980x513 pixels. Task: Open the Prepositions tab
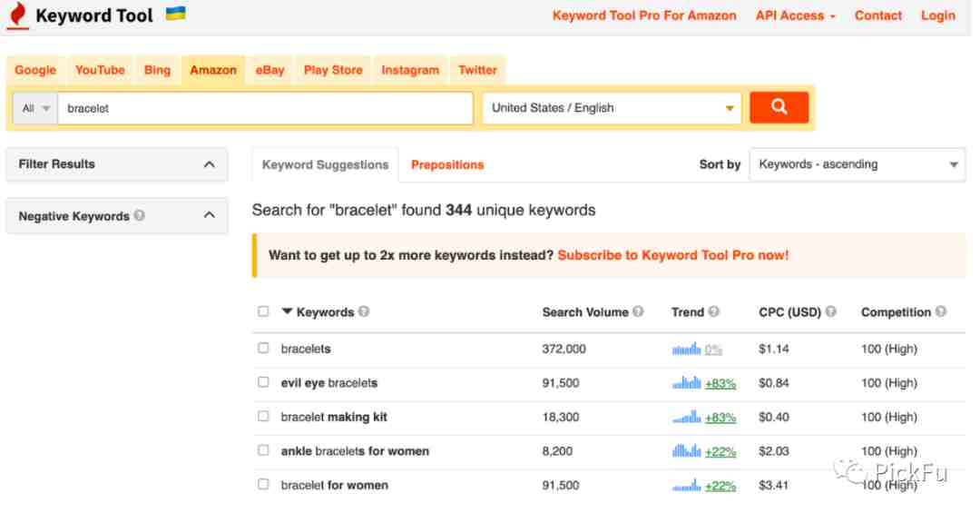446,164
